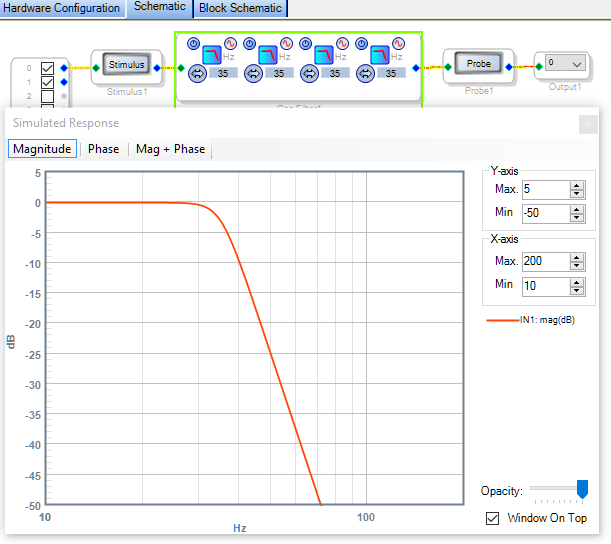The image size is (611, 544).
Task: Uncheck input channel 1 checkbox
Action: [48, 82]
